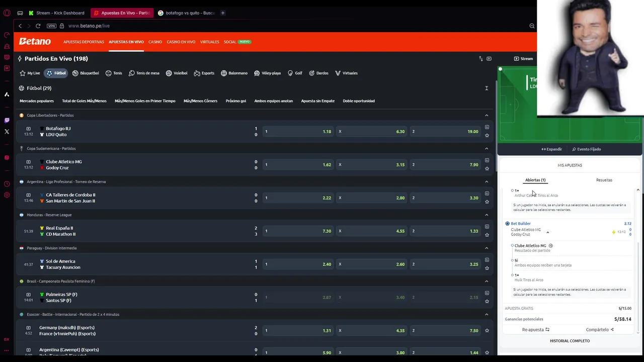This screenshot has height=362, width=644.
Task: Favorite the Real España II match
Action: click(487, 235)
